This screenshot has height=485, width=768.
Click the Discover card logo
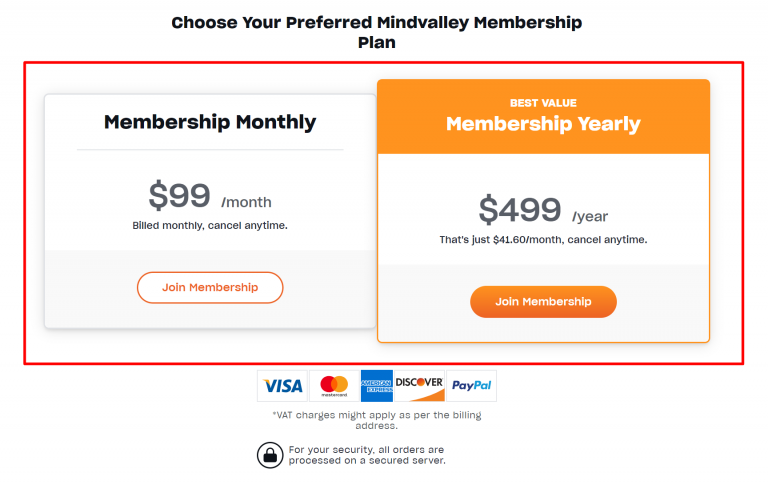[x=419, y=386]
